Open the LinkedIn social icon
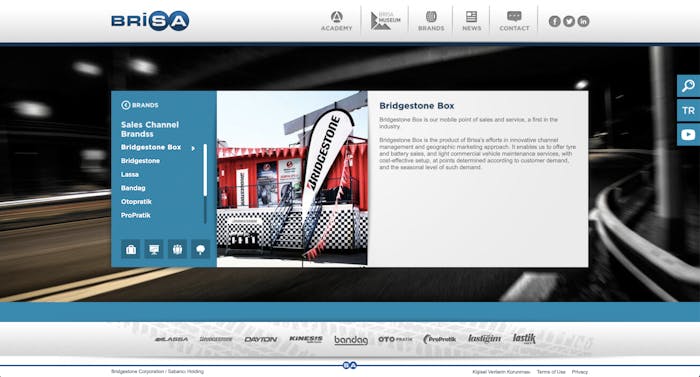Viewport: 700px width, 377px height. coord(583,21)
